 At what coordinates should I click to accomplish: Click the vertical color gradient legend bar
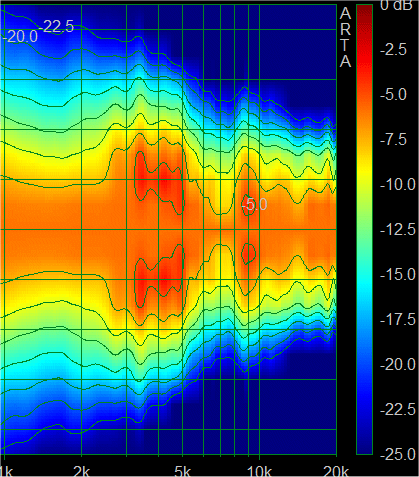(364, 229)
